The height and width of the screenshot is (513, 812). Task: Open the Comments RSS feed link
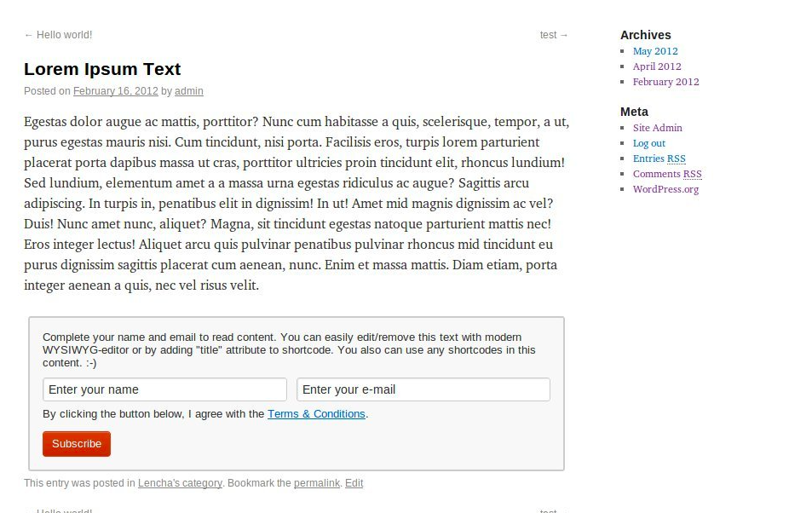coord(667,174)
